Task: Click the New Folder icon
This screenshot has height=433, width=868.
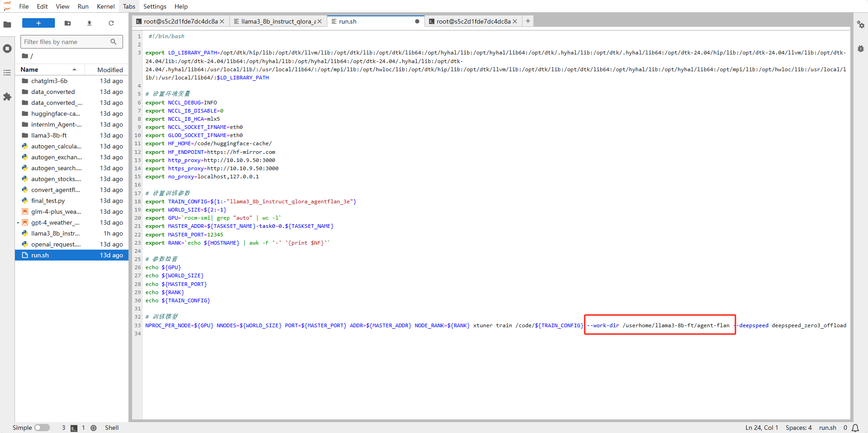Action: (x=68, y=23)
